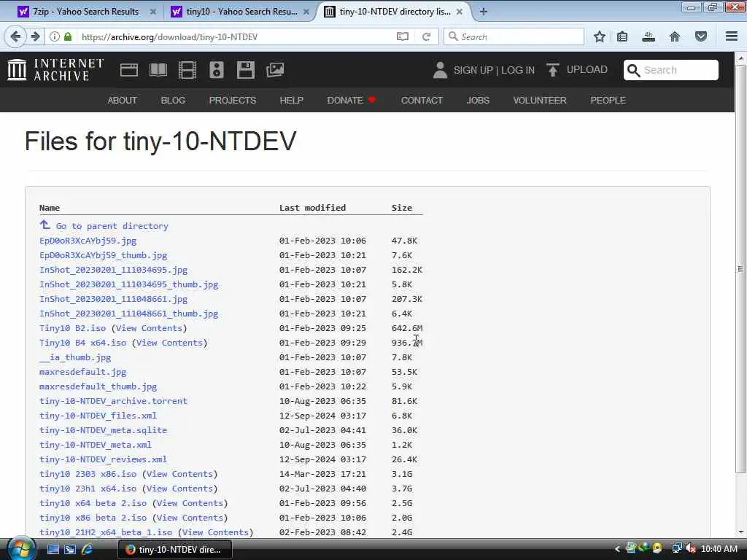
Task: Go back with the browser back arrow
Action: tap(15, 36)
